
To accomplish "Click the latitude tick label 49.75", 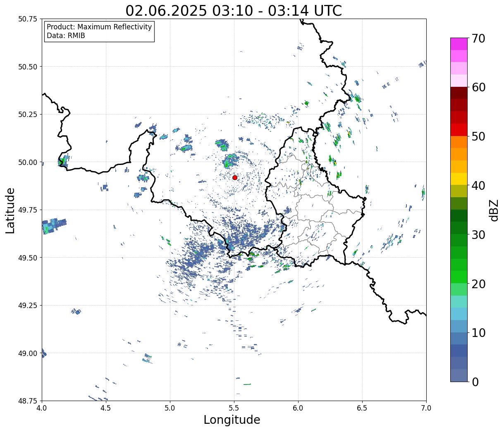I will click(x=28, y=210).
